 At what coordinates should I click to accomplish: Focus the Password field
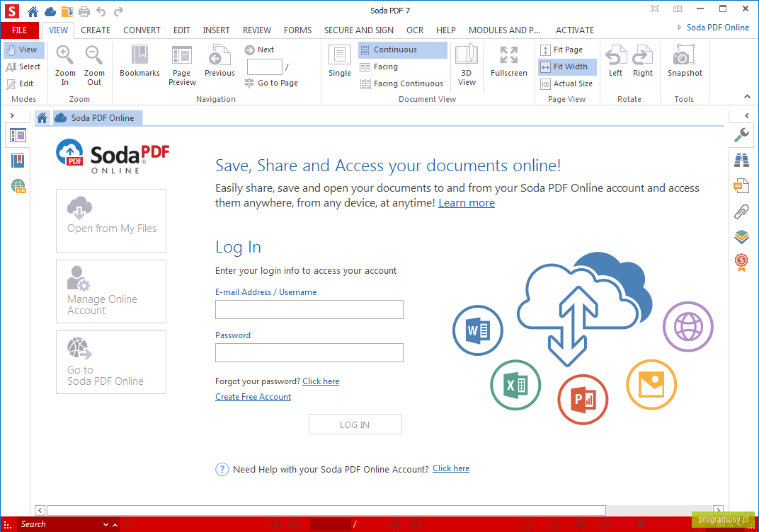(x=309, y=352)
